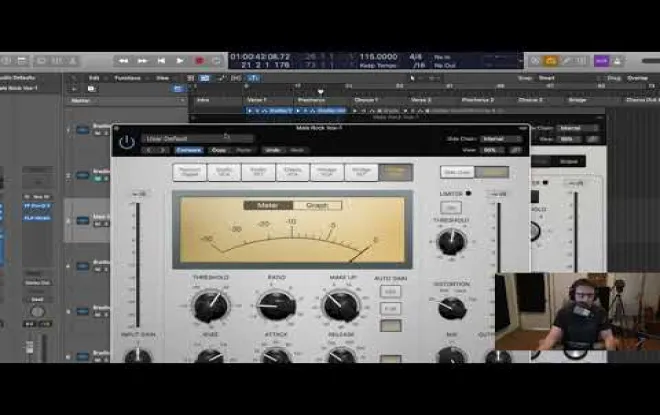Toggle the Compressor power button
Viewport: 660px width, 415px height.
click(x=127, y=142)
